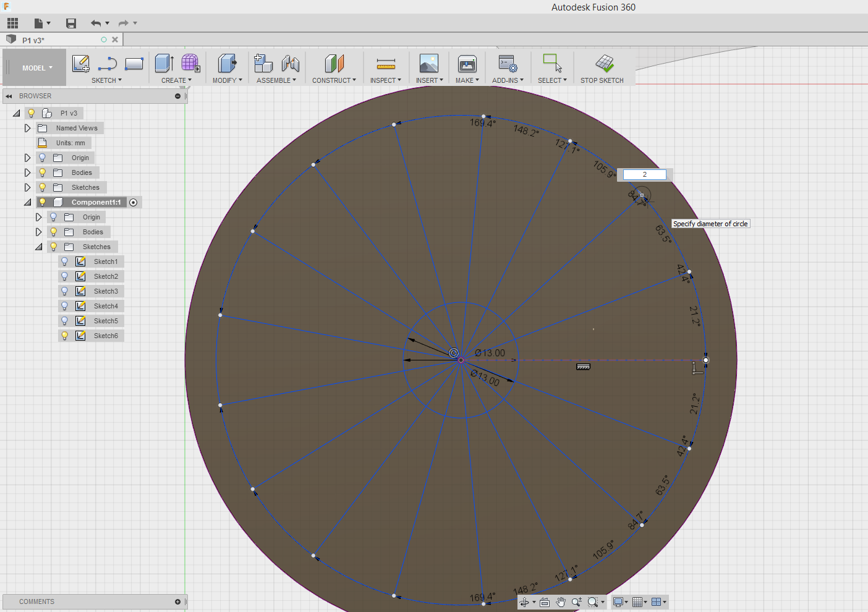Select the Scripts and Add-Ins icon

tap(508, 64)
